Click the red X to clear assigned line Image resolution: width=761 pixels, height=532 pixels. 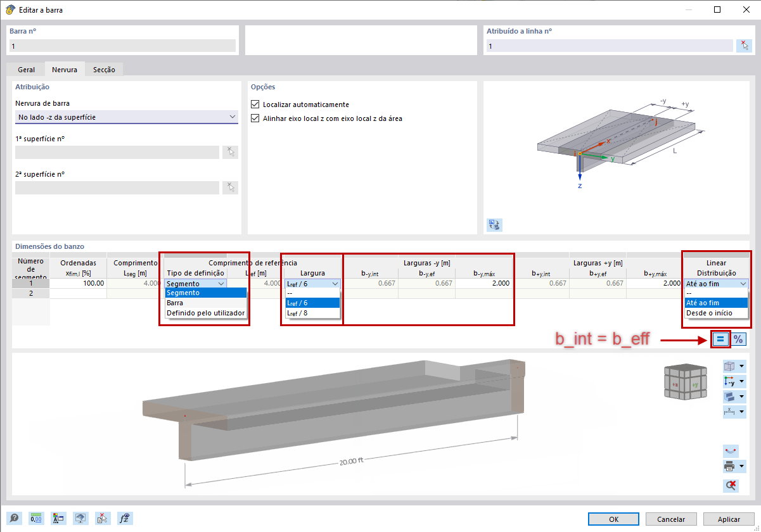(745, 45)
